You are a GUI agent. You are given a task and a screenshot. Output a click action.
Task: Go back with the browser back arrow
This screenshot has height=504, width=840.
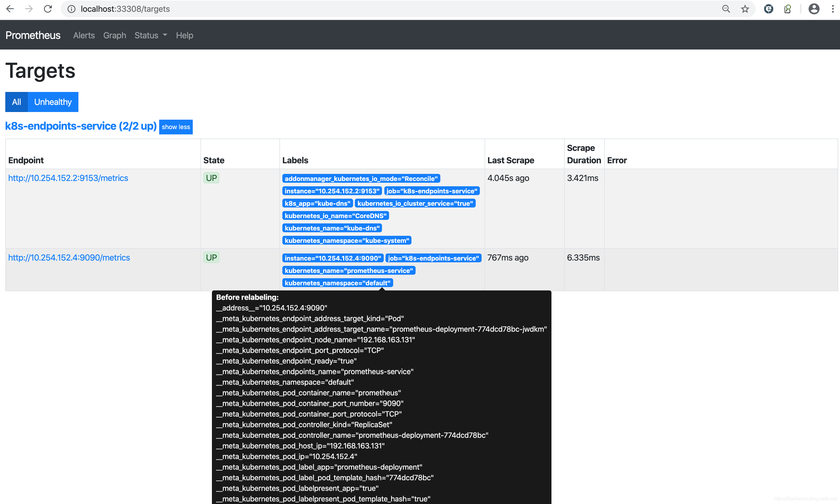tap(10, 9)
